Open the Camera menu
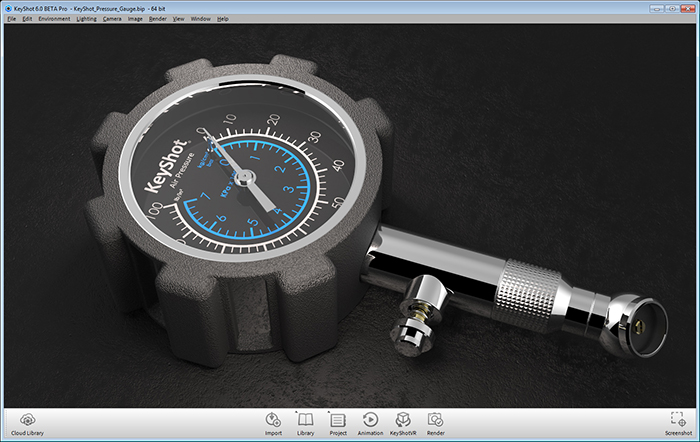 pos(113,19)
